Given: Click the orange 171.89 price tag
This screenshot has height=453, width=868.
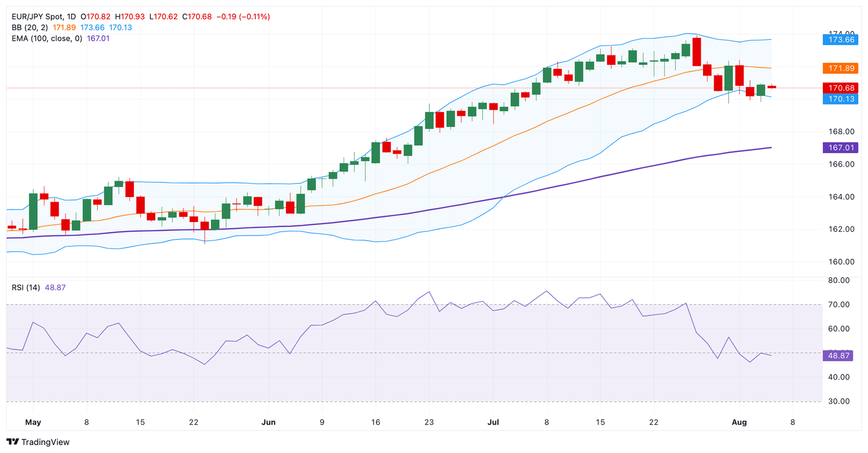Looking at the screenshot, I should [x=840, y=68].
